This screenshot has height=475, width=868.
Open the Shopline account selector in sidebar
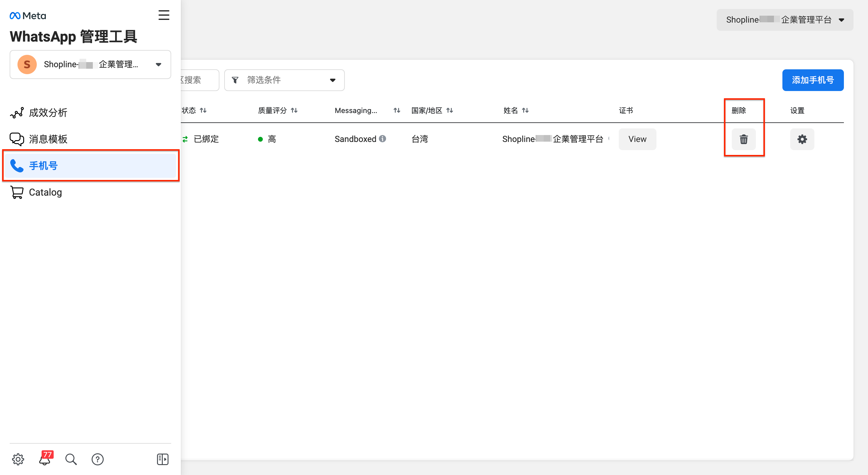click(90, 64)
